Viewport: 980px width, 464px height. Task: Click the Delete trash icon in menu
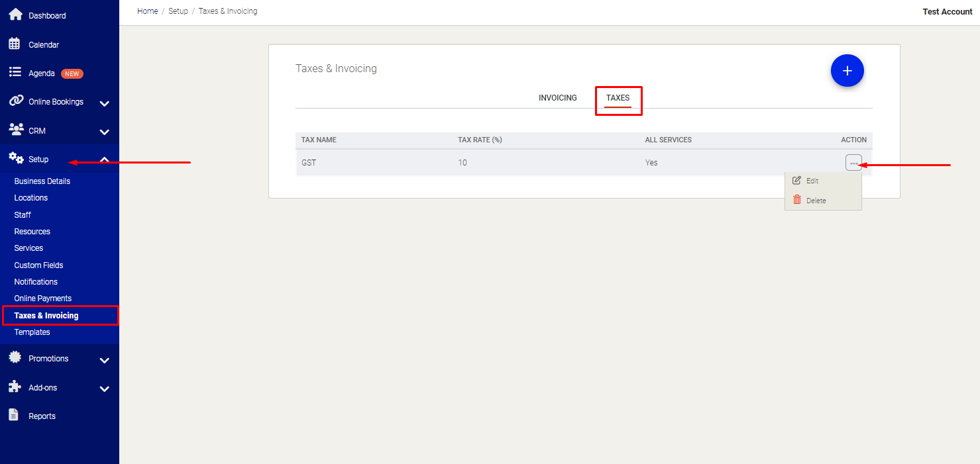pyautogui.click(x=797, y=200)
